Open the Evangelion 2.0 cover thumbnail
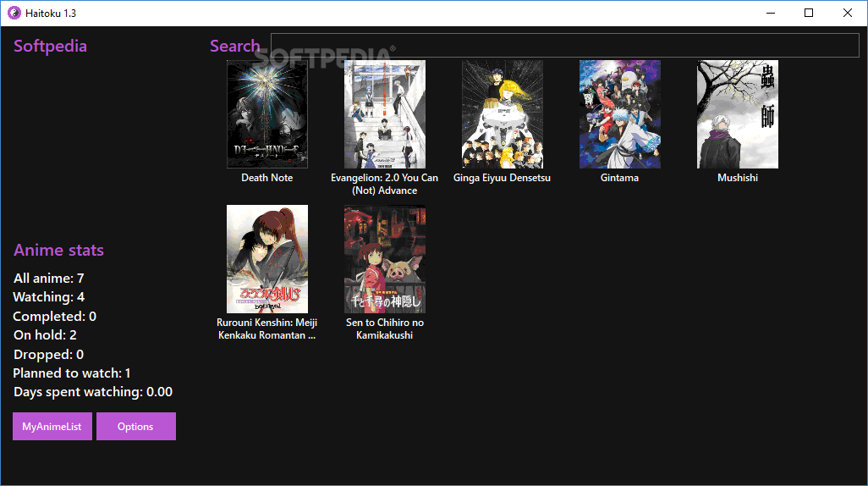This screenshot has width=868, height=486. 385,114
